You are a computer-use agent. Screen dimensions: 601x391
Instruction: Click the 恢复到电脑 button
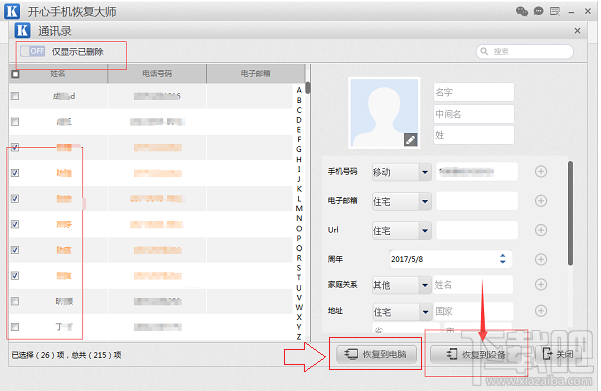click(376, 354)
